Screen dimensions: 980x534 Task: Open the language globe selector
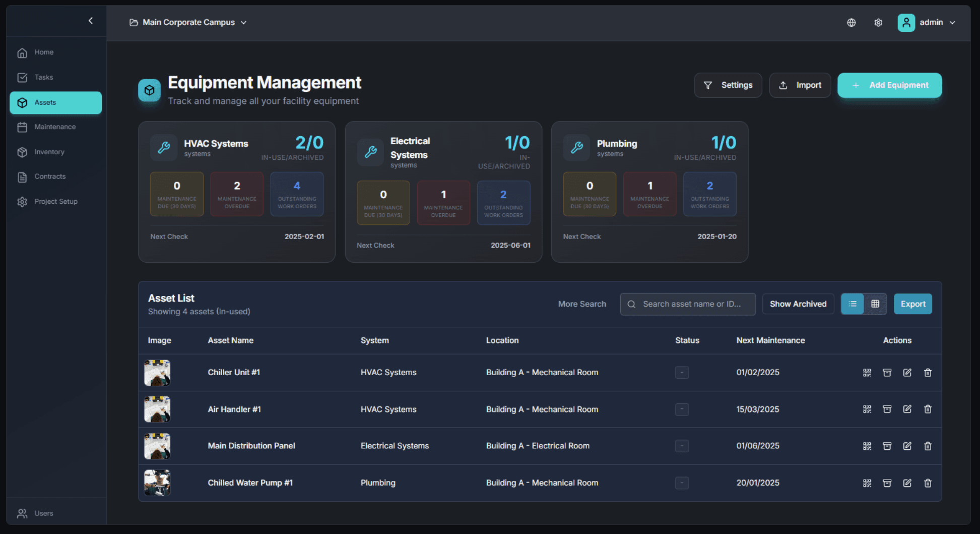pyautogui.click(x=851, y=22)
